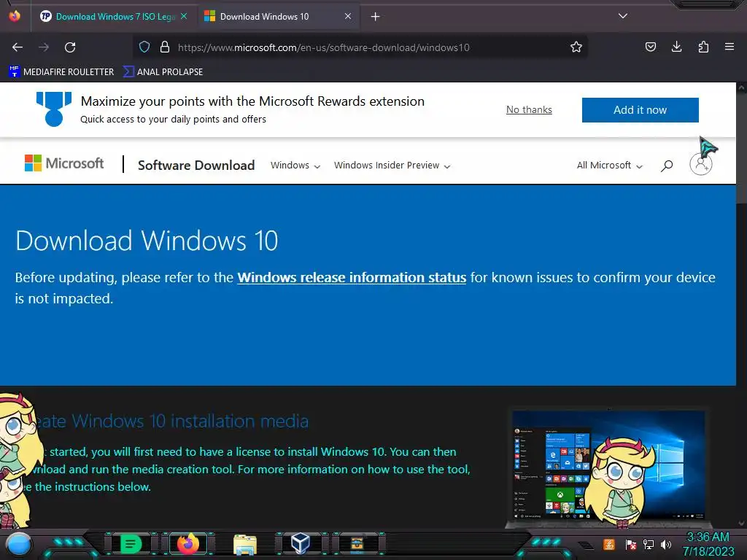Open the tracking protection shield icon
The width and height of the screenshot is (747, 560).
click(144, 47)
